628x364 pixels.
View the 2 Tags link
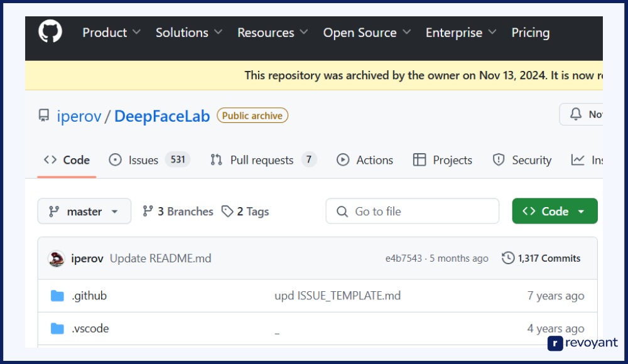point(245,211)
